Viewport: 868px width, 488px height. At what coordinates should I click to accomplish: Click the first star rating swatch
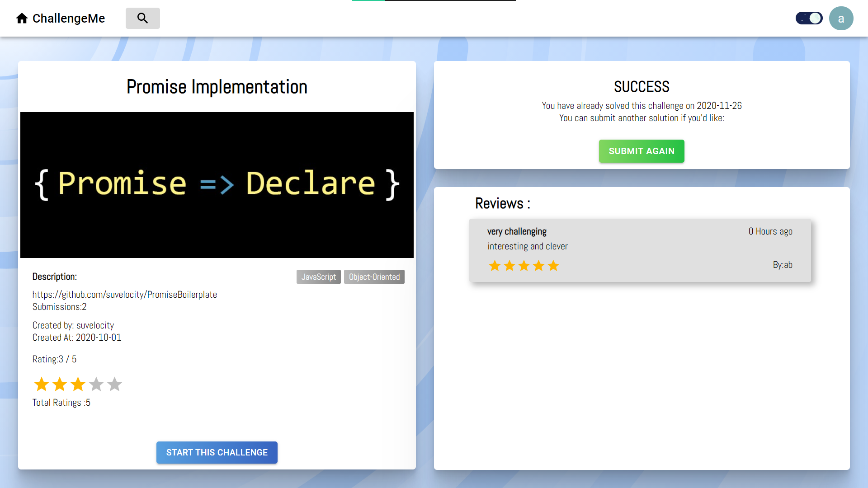click(42, 383)
